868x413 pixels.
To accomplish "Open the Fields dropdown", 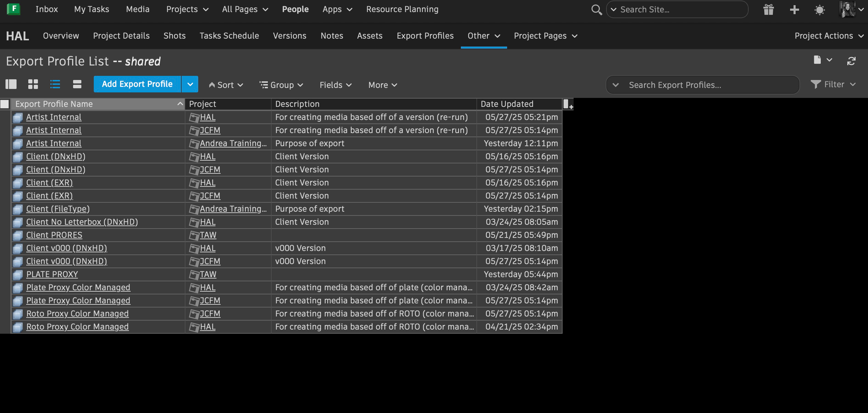I will pos(335,85).
